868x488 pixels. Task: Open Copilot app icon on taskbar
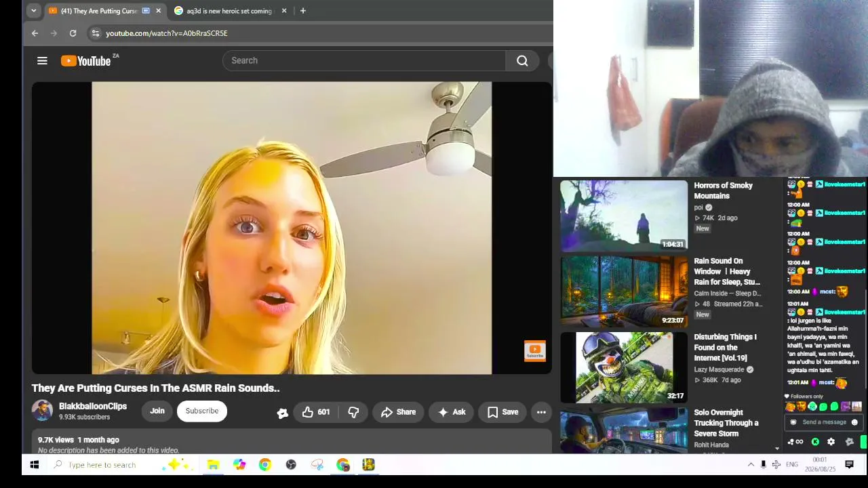click(239, 465)
